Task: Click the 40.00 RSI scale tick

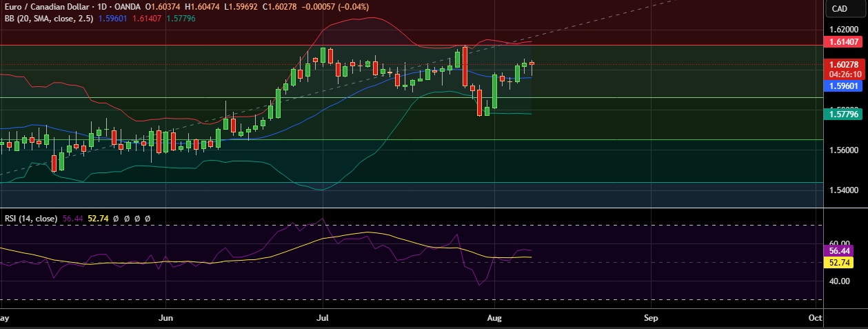Action: 841,281
